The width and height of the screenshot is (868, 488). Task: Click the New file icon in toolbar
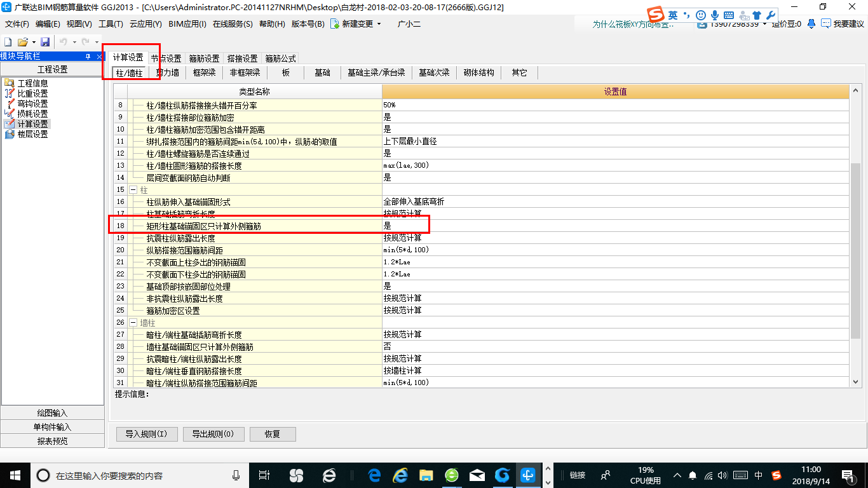[8, 42]
